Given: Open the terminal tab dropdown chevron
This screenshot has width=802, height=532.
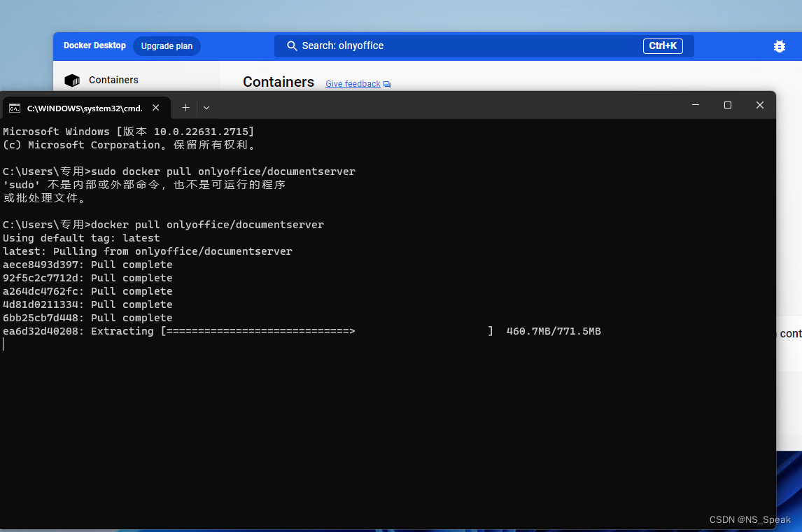Looking at the screenshot, I should [x=206, y=108].
